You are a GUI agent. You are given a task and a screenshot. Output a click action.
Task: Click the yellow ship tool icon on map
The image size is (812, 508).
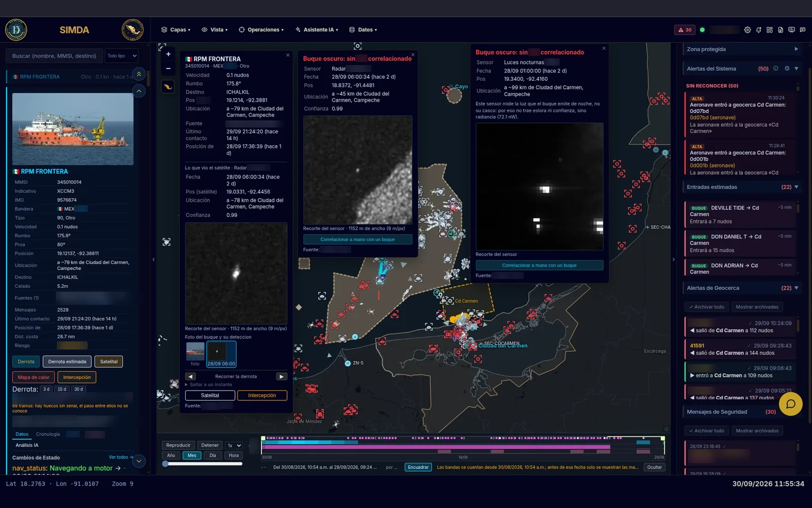point(168,87)
